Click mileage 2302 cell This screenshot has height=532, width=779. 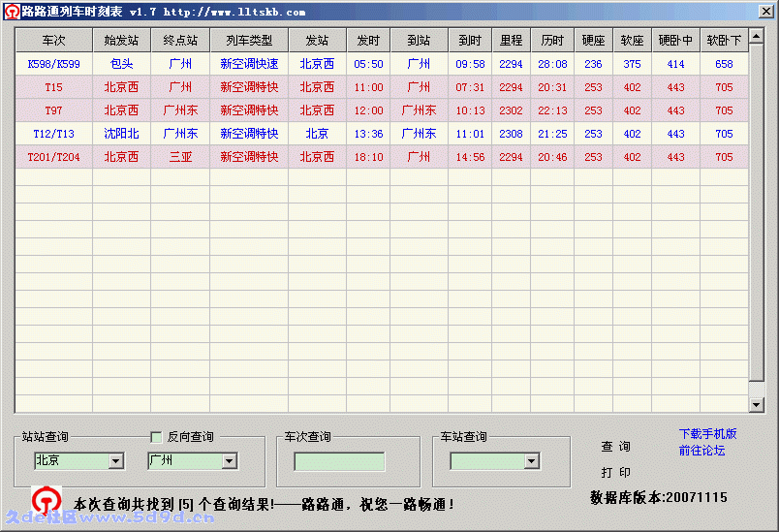[511, 110]
